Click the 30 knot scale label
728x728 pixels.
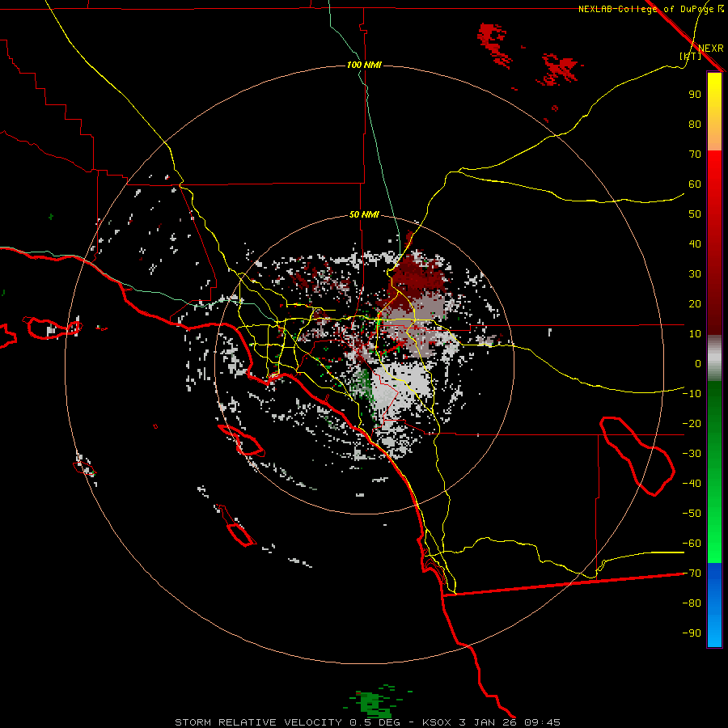point(695,274)
